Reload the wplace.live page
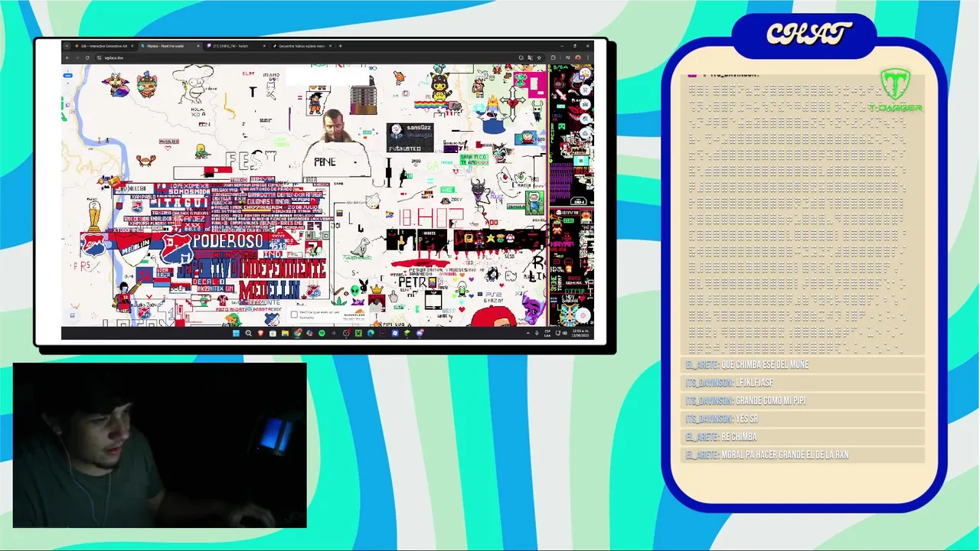980x551 pixels. click(87, 57)
